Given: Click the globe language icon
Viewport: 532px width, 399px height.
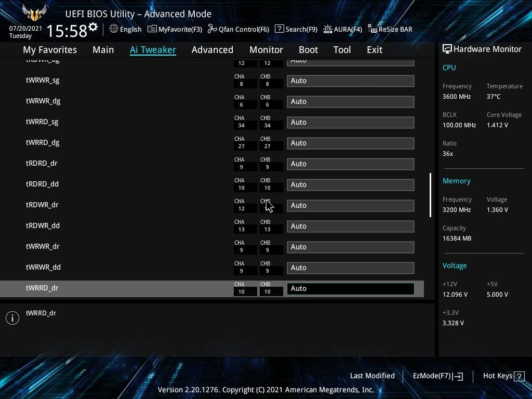Looking at the screenshot, I should (114, 29).
